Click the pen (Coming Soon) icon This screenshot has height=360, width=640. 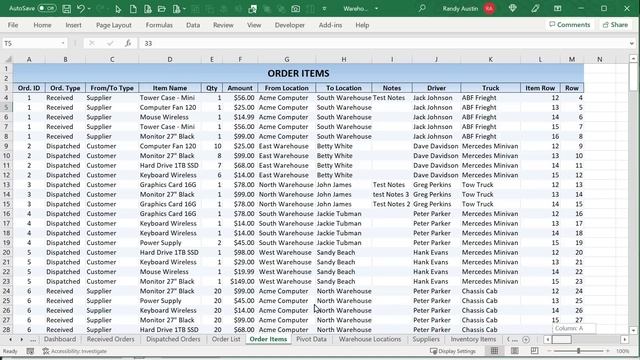point(535,8)
